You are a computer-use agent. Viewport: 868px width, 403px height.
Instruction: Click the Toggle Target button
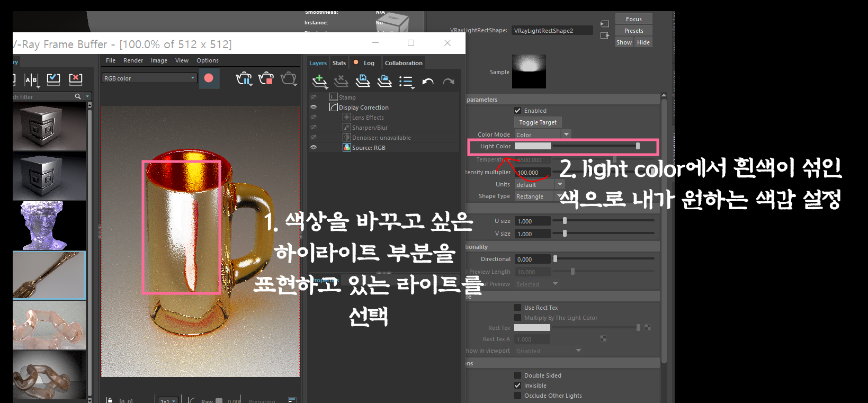538,122
